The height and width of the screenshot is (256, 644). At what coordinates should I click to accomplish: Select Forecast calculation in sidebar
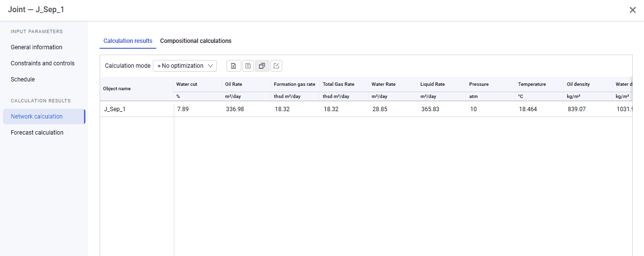click(37, 133)
